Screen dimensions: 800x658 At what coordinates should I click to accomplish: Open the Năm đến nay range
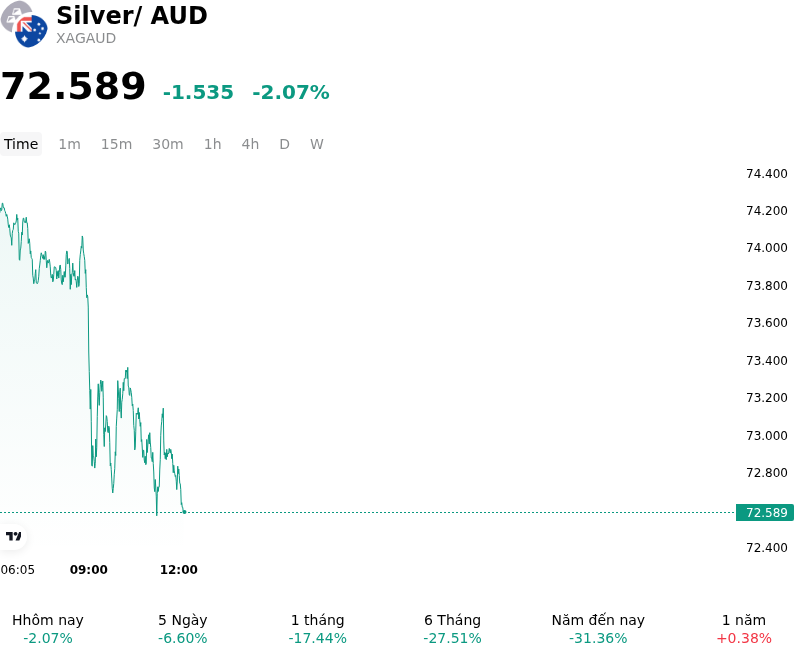(598, 629)
